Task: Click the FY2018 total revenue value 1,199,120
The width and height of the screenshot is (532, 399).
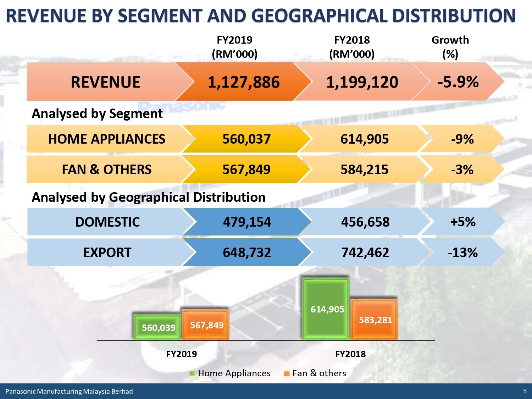Action: [362, 82]
